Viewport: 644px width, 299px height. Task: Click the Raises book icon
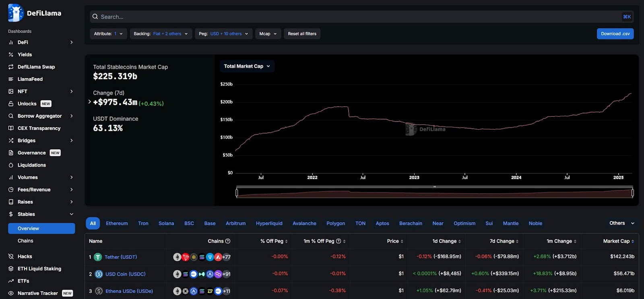click(x=11, y=202)
